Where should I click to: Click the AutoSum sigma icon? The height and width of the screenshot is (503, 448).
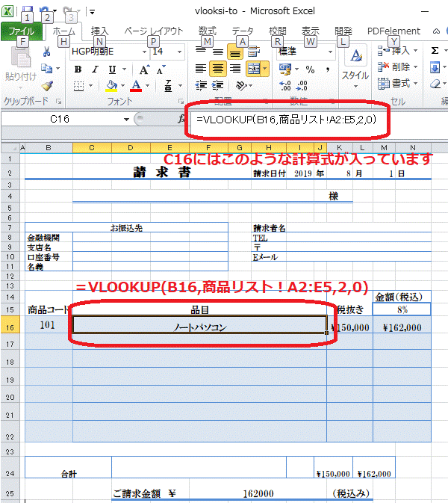coord(435,51)
